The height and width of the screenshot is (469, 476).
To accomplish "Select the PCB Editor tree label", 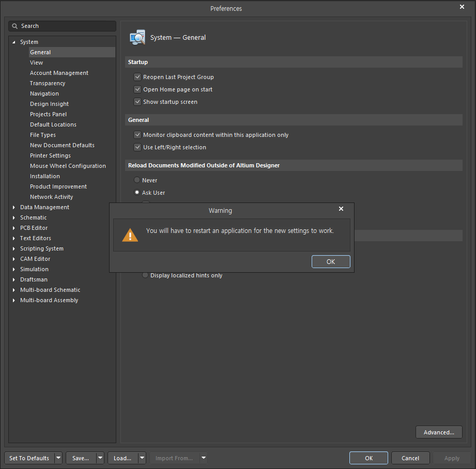I will 34,228.
